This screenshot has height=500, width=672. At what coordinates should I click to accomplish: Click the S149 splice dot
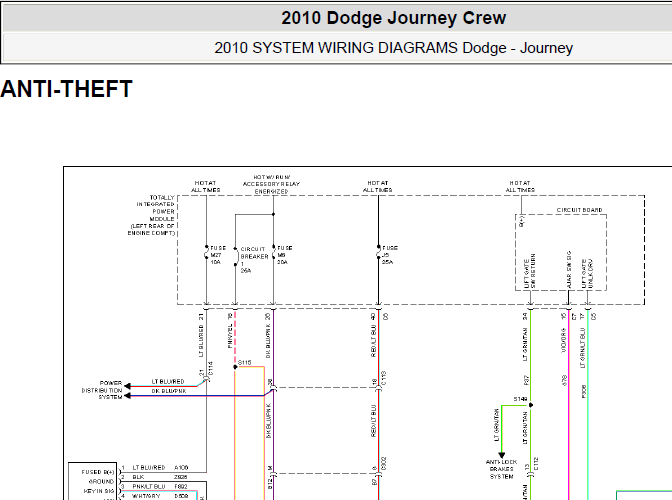coord(531,405)
